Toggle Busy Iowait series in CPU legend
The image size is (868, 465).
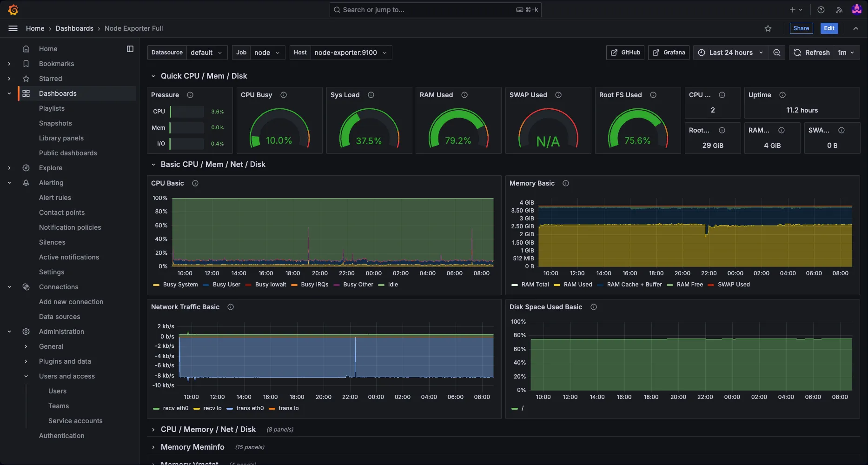[x=271, y=285]
